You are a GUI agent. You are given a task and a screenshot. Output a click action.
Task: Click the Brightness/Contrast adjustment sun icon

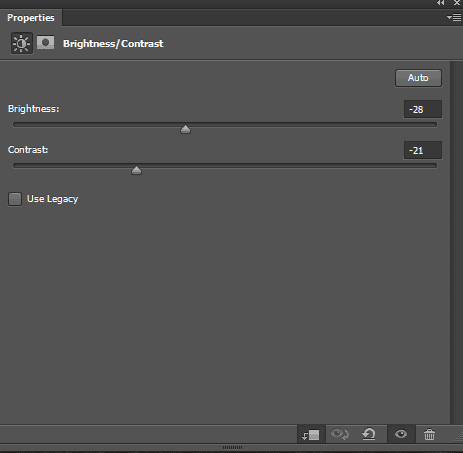point(22,43)
